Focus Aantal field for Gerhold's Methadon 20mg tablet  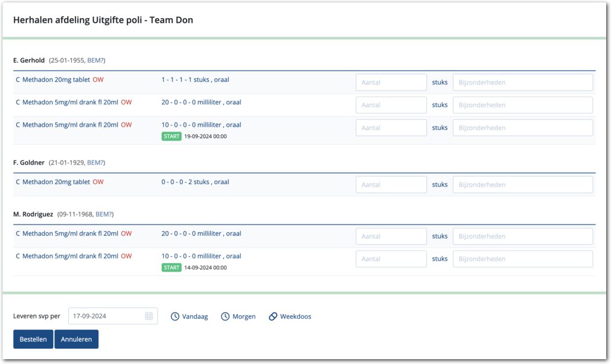(x=391, y=82)
